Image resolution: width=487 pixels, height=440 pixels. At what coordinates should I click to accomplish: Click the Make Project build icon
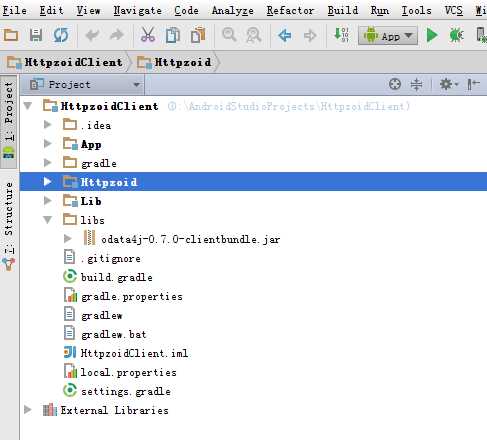pos(341,34)
